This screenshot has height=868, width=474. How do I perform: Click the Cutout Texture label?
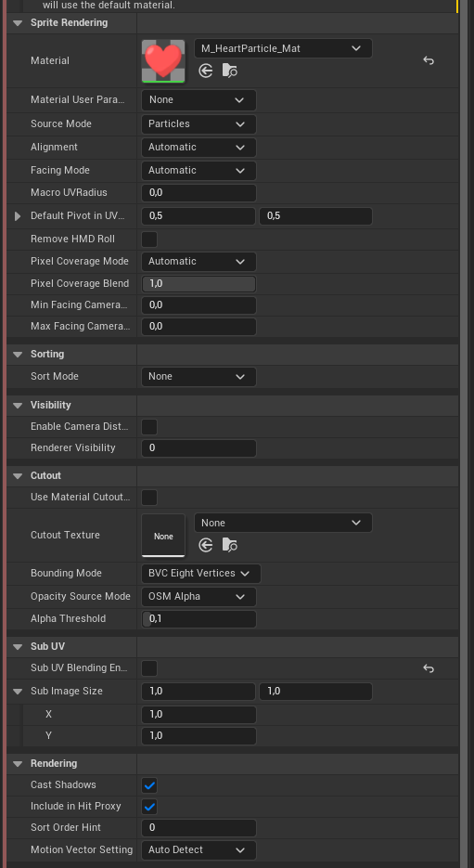click(65, 536)
